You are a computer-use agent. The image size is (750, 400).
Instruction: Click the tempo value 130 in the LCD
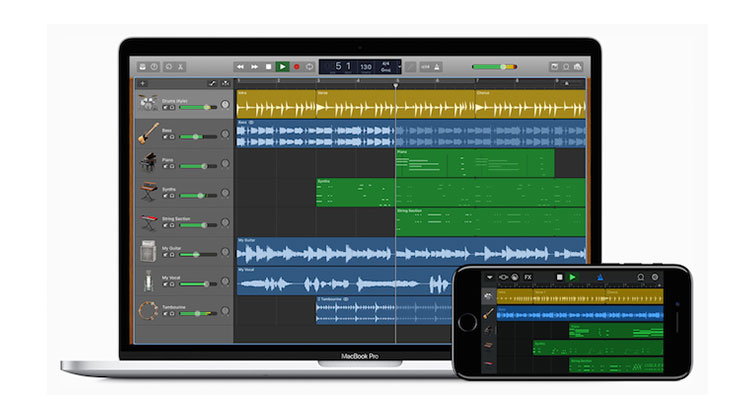[x=366, y=67]
